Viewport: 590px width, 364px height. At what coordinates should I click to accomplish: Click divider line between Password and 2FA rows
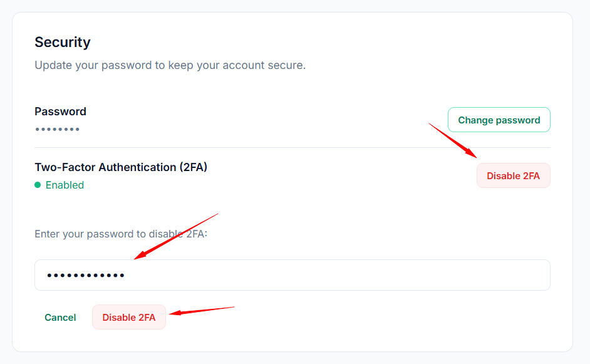292,148
